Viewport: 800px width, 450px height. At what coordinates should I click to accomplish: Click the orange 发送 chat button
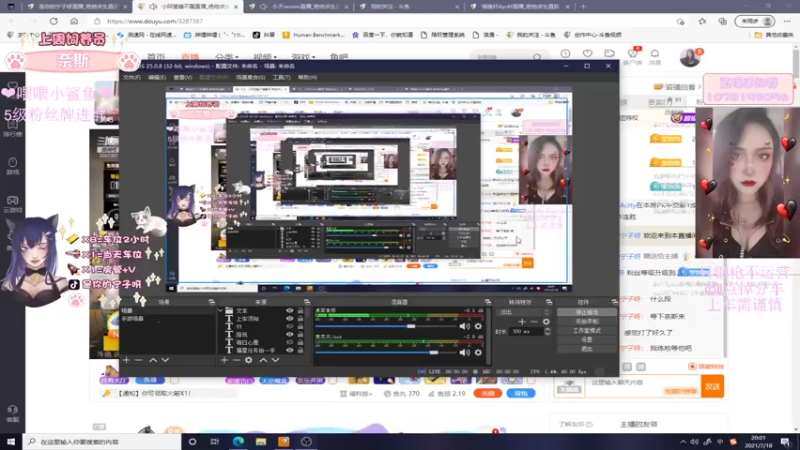pyautogui.click(x=713, y=387)
